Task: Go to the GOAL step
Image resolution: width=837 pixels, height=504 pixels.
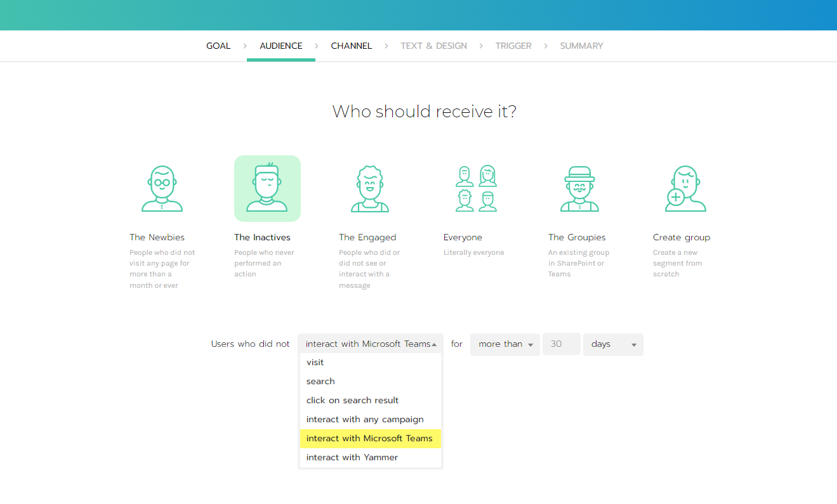Action: 218,46
